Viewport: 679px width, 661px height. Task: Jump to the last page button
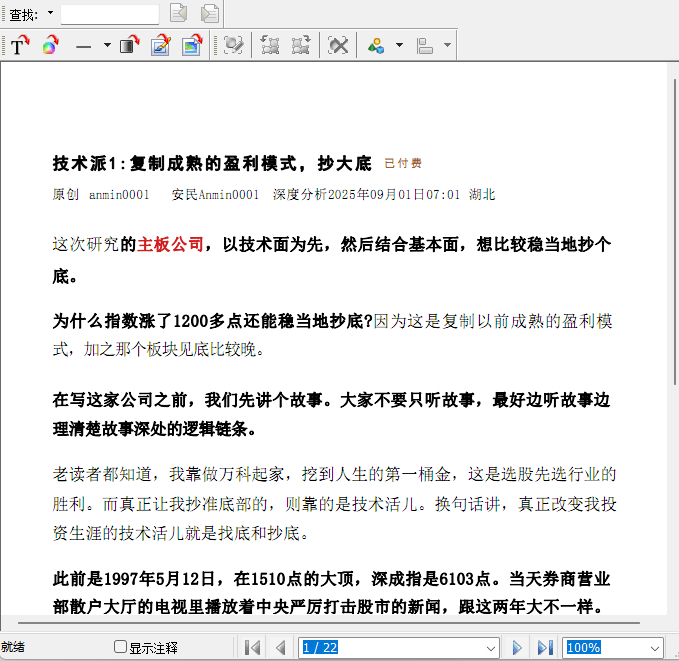tap(545, 648)
